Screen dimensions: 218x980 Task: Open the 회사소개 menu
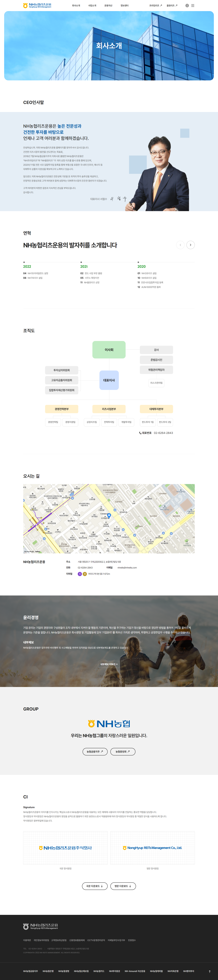[76, 6]
